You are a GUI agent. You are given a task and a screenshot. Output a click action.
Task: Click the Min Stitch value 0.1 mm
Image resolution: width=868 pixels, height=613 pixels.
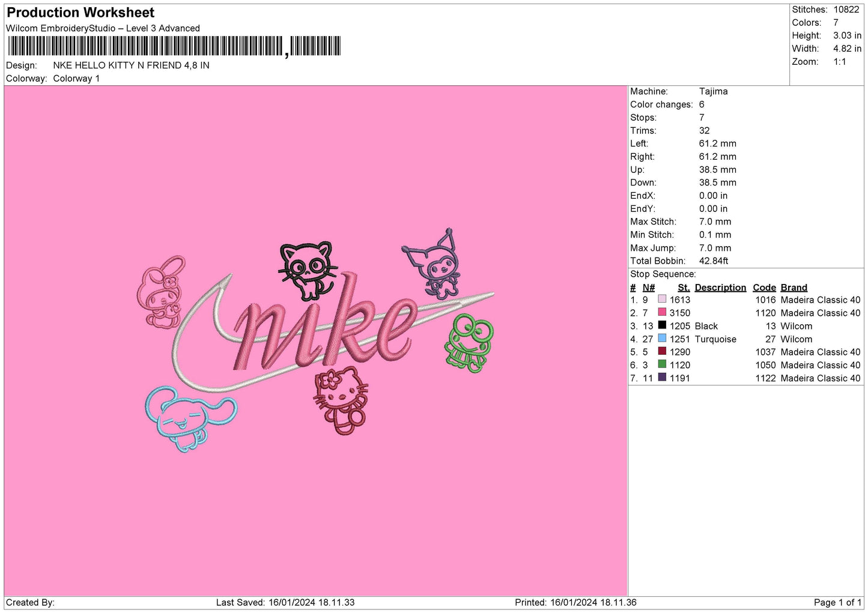click(x=715, y=235)
